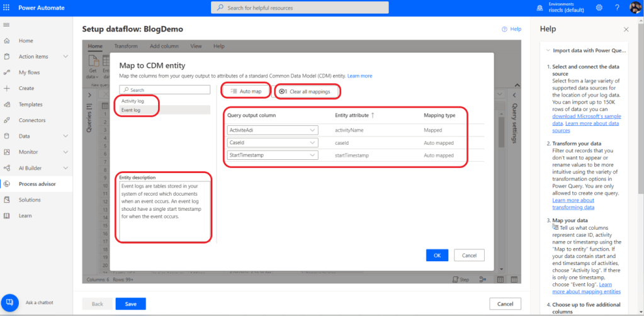This screenshot has height=316, width=644.
Task: Open the Ask a chatbot bubble
Action: tap(10, 302)
